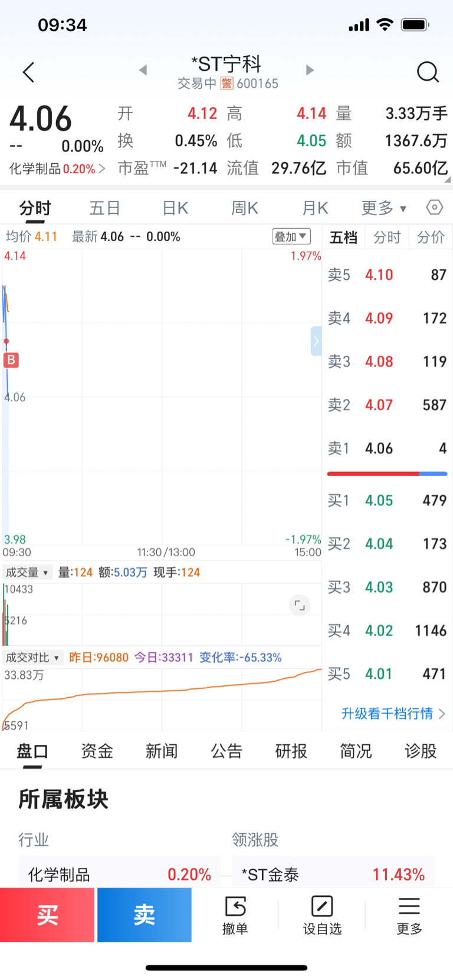The height and width of the screenshot is (980, 453).
Task: Tap the 流值 29.76亿 value
Action: 298,169
